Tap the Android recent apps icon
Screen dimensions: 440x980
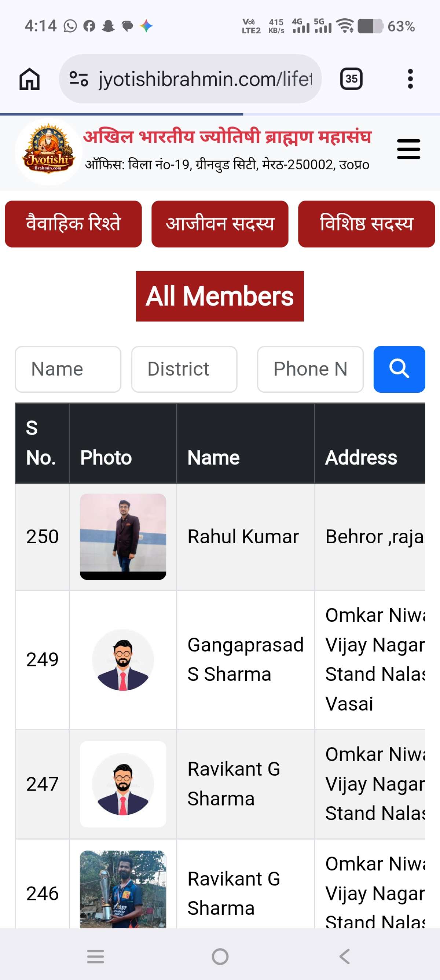pyautogui.click(x=96, y=956)
